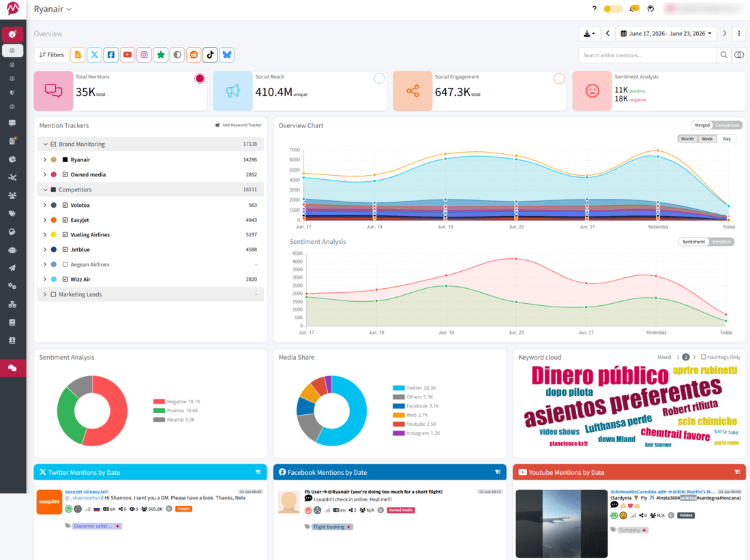The height and width of the screenshot is (560, 750).
Task: Open the paper plane icon in sidebar
Action: (x=12, y=268)
